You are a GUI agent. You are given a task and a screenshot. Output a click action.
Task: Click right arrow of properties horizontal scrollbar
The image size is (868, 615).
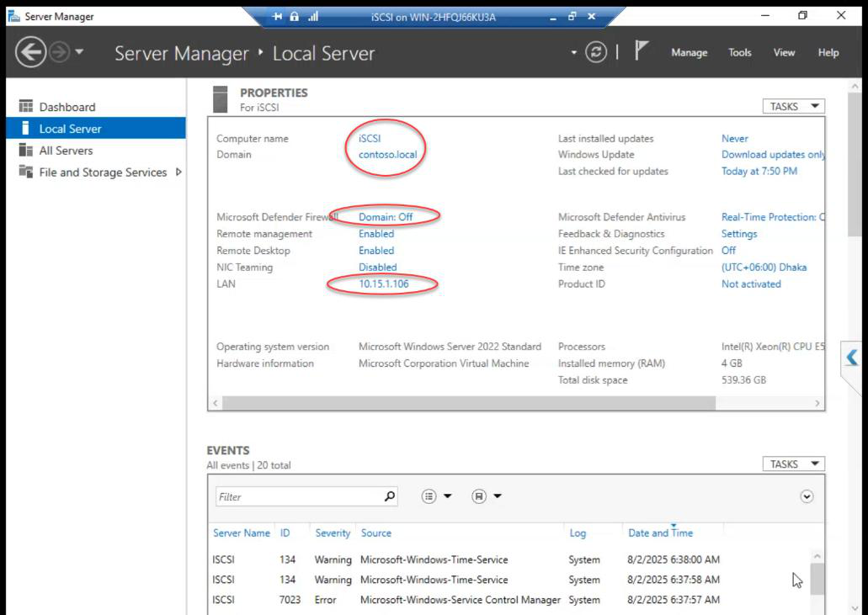pyautogui.click(x=817, y=403)
